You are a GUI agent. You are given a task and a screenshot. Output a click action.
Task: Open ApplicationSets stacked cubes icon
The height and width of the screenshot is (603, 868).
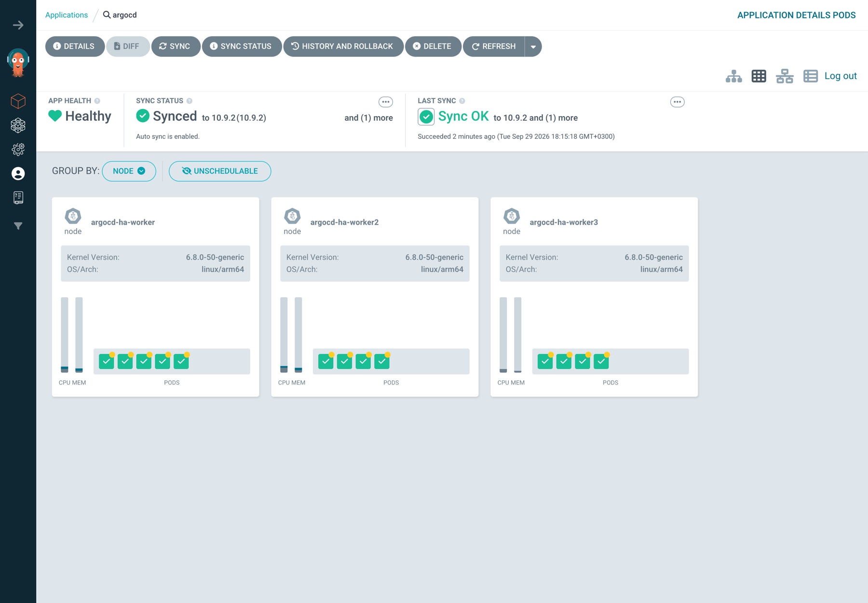[18, 125]
